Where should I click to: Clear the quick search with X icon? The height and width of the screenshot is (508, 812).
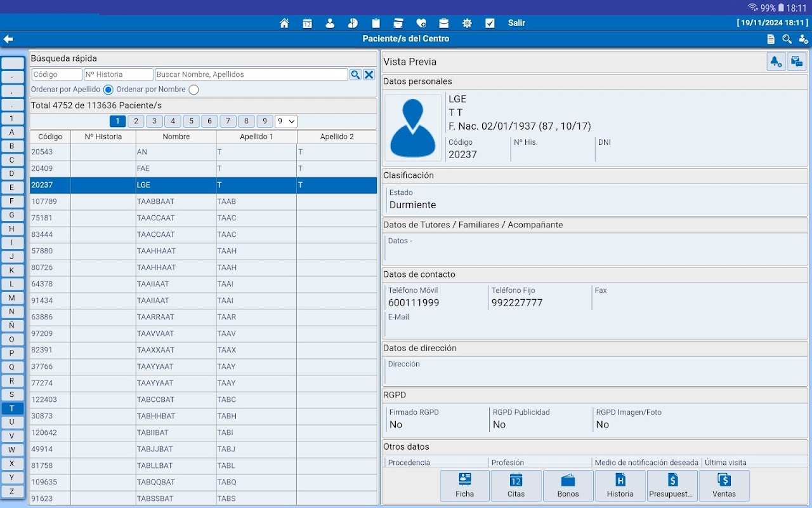[369, 74]
